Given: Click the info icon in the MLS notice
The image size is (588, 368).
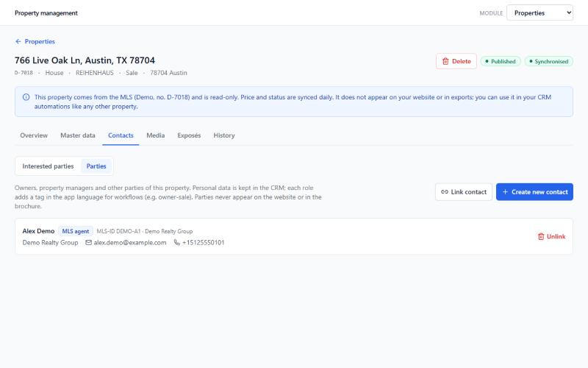Looking at the screenshot, I should tap(26, 97).
